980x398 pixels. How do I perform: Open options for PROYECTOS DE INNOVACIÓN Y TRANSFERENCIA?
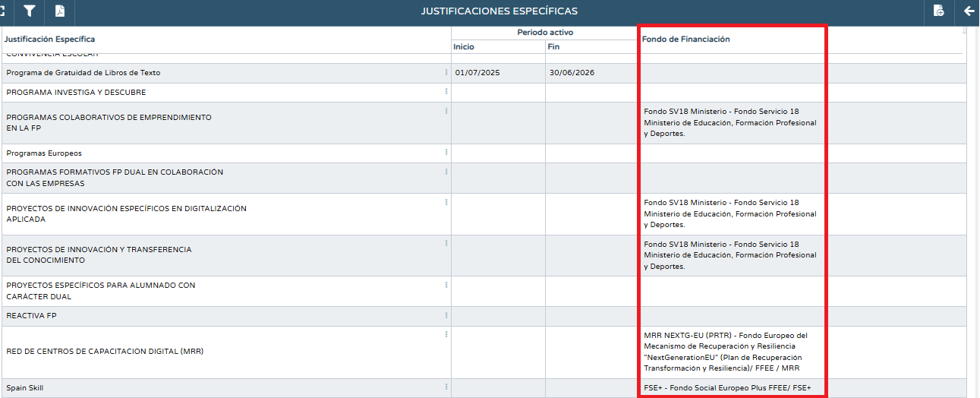click(446, 244)
